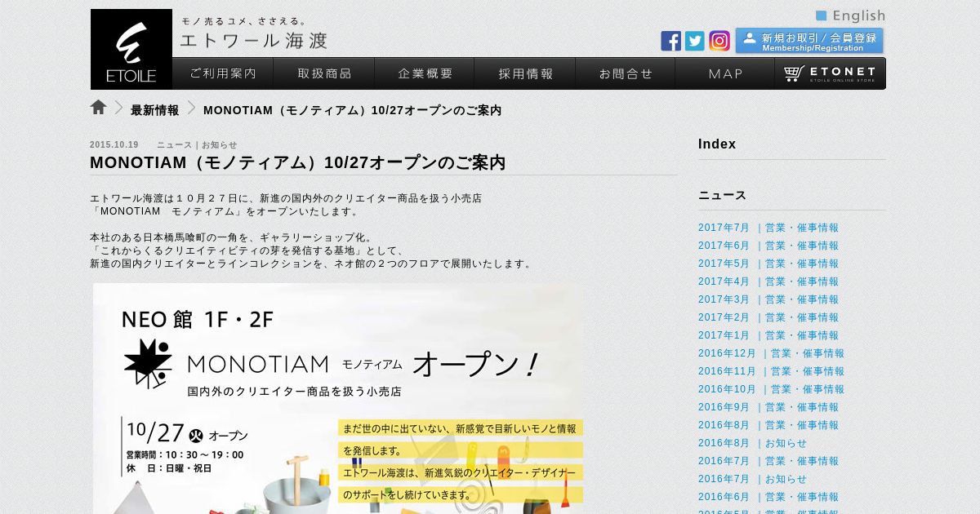Open 2016年11月 営業・催事情報 link

click(772, 371)
